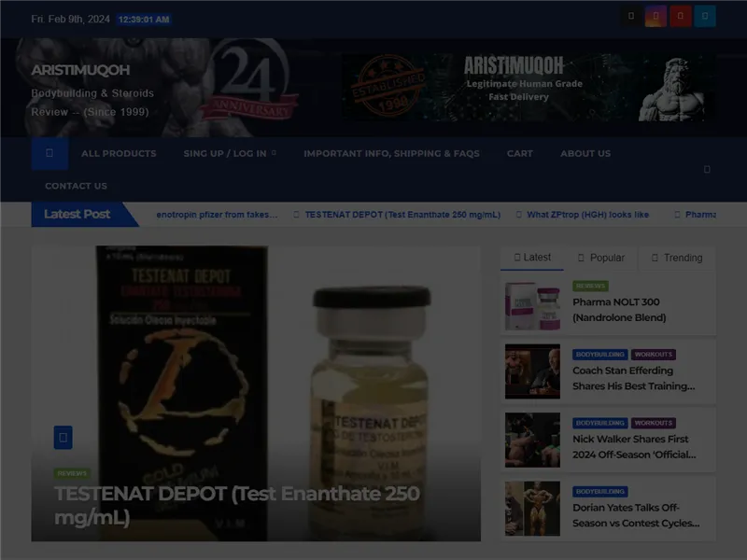Click the previous-slide arrow on featured post
The width and height of the screenshot is (747, 560).
click(x=63, y=437)
